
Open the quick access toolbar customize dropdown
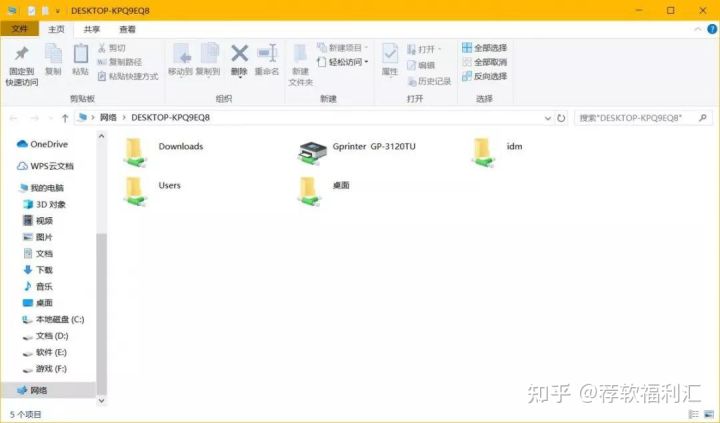coord(58,11)
